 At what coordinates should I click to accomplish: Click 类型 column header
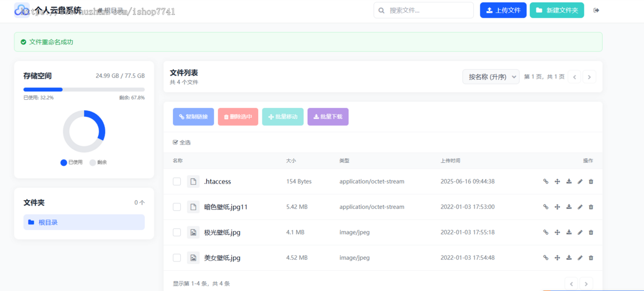click(345, 161)
